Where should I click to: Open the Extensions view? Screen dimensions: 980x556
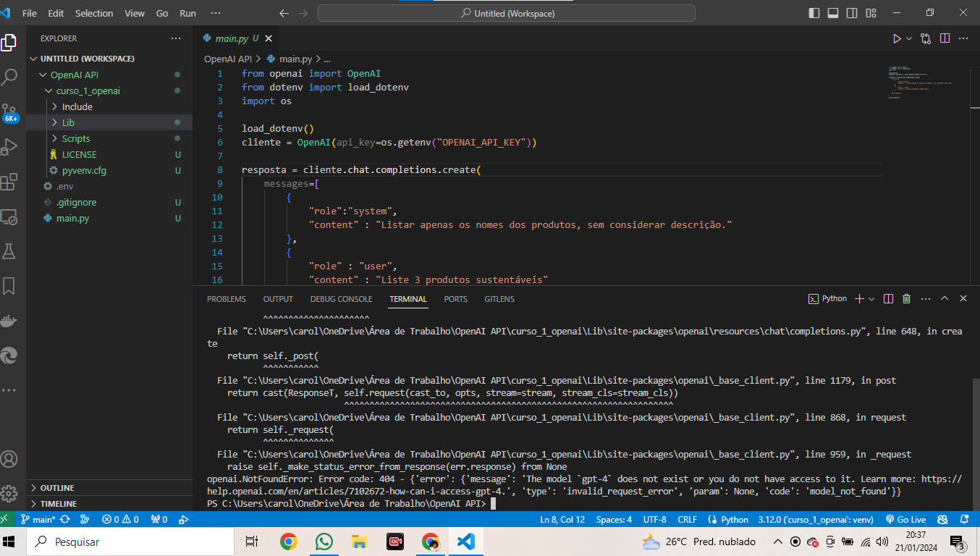coord(9,181)
